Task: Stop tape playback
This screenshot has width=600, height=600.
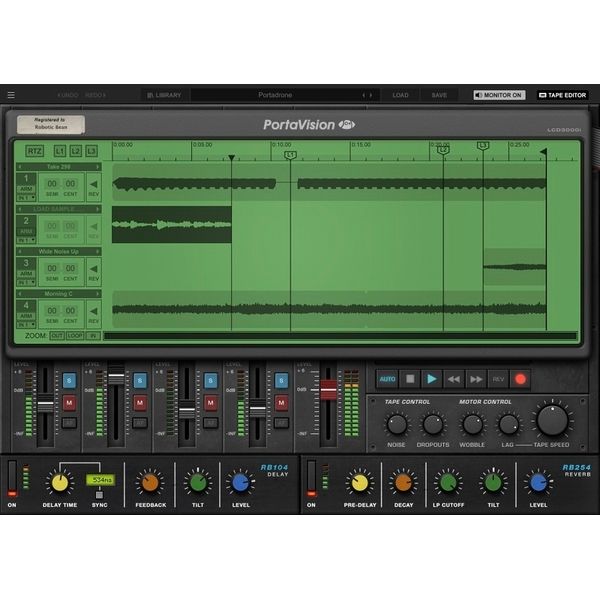Action: coord(410,379)
